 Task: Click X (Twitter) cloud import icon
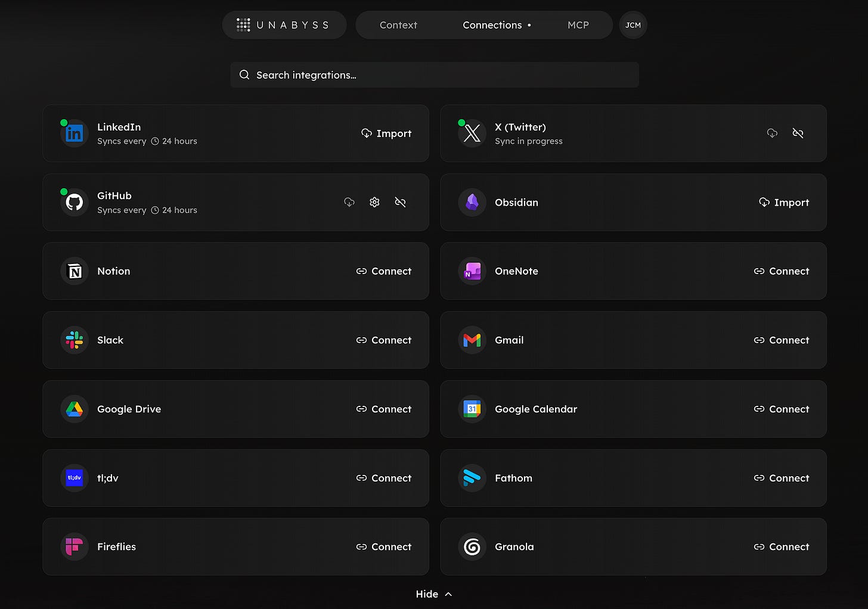click(x=772, y=133)
